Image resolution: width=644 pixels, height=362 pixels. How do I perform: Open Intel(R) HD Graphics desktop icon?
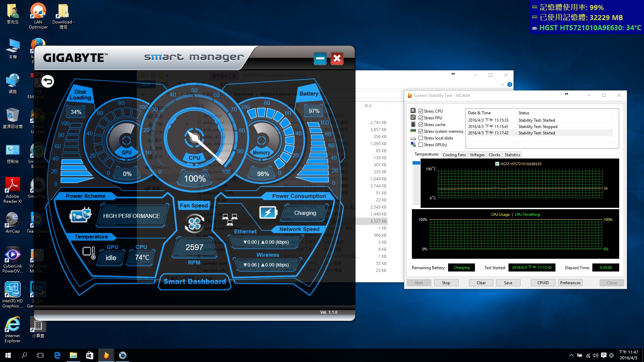point(13,295)
